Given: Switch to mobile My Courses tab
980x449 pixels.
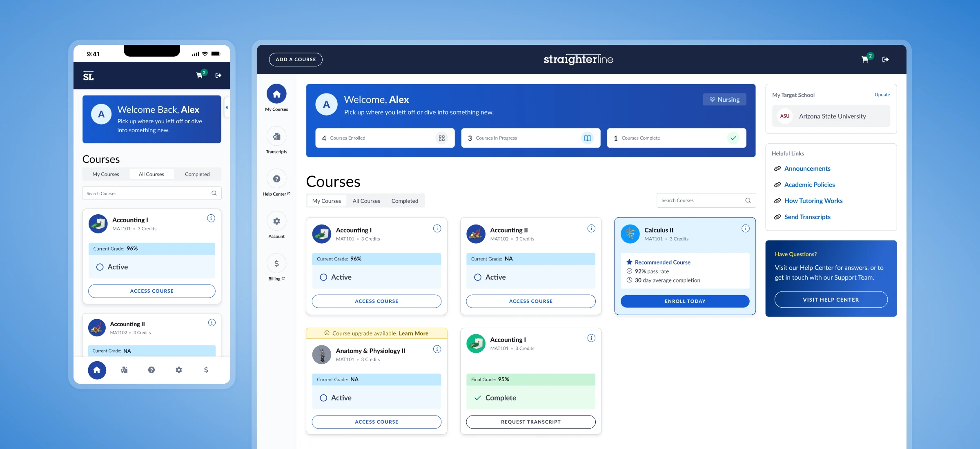Looking at the screenshot, I should (106, 174).
